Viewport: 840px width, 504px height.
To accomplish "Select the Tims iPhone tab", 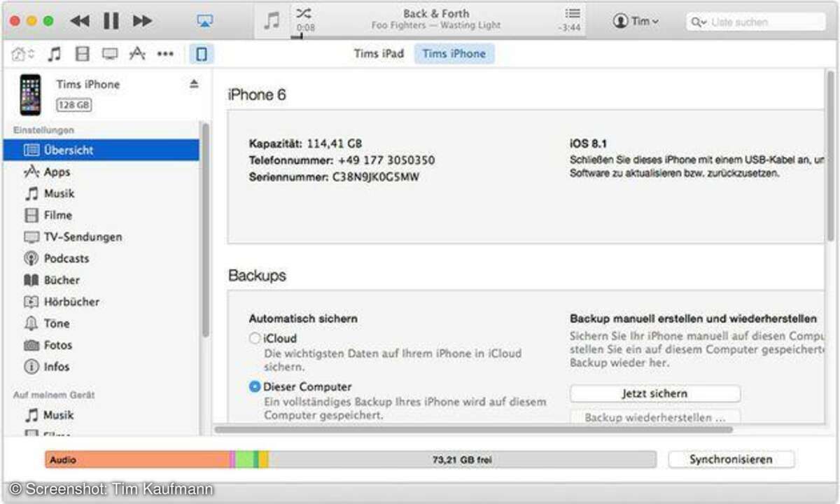I will (x=454, y=54).
